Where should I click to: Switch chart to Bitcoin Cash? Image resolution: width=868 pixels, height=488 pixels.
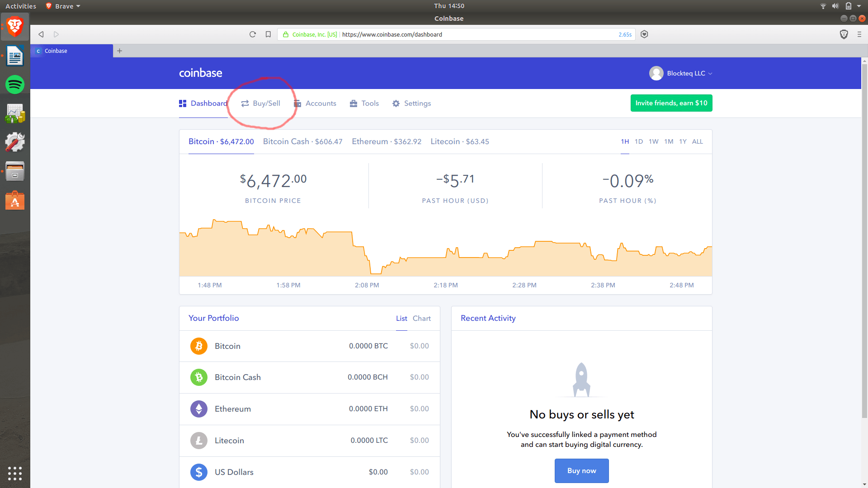tap(303, 142)
